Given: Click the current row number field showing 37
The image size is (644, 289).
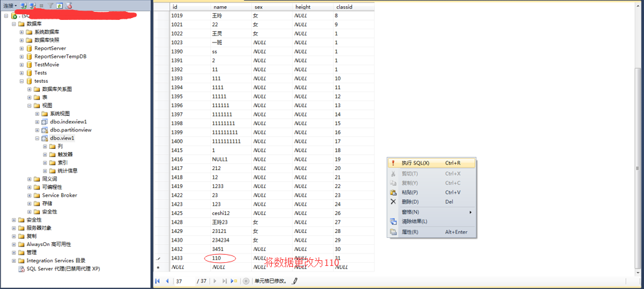Looking at the screenshot, I should pos(185,281).
